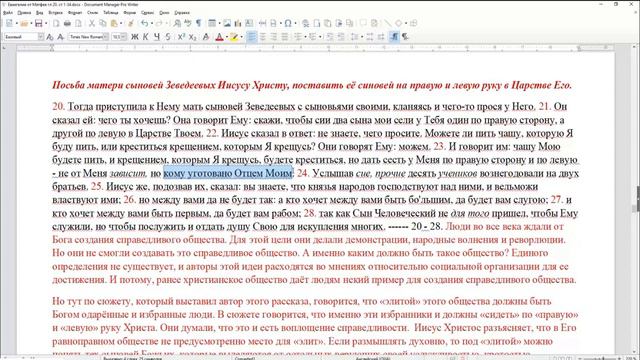Click the Undo arrow icon
The image size is (640, 360).
tap(144, 24)
